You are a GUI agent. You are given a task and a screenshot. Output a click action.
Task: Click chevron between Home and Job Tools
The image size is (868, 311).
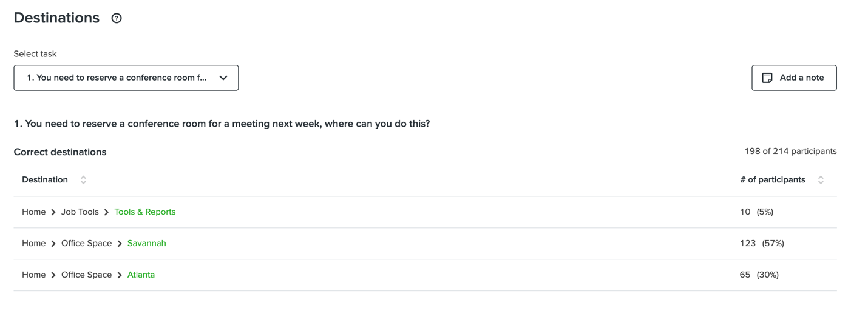click(53, 212)
